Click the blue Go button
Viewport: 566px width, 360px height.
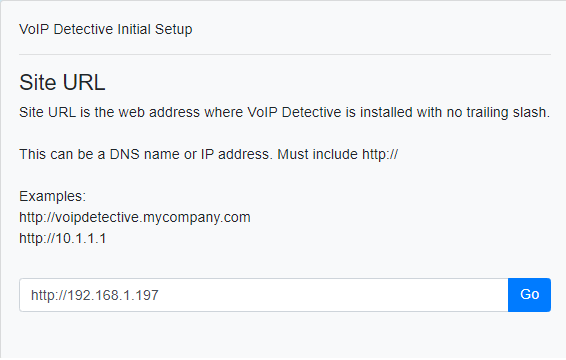529,295
